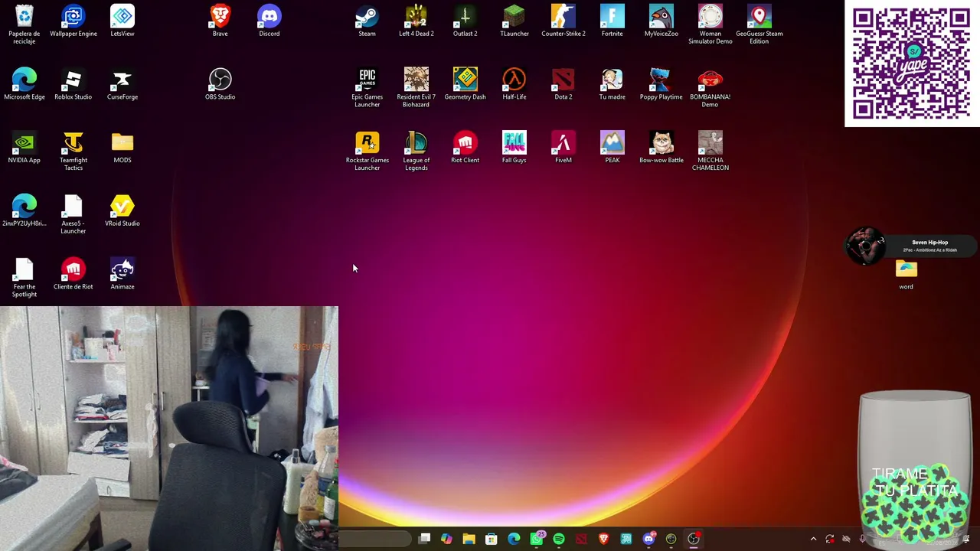Click the GeoGuessr Steam Edition icon
The height and width of the screenshot is (551, 980).
point(759,24)
